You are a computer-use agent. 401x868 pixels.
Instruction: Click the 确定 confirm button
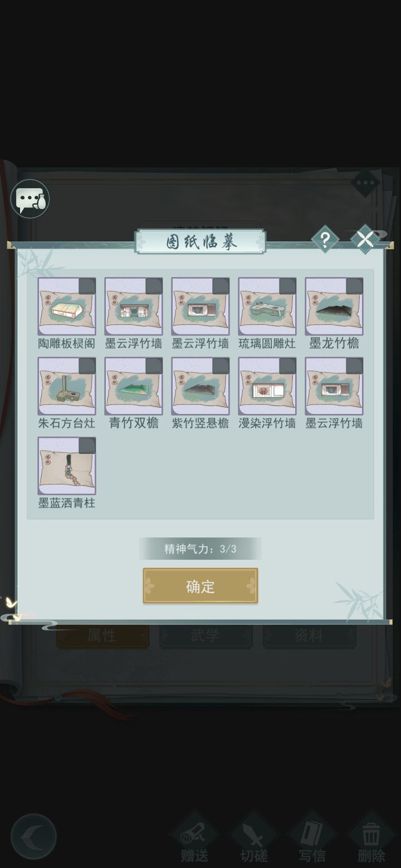point(200,586)
